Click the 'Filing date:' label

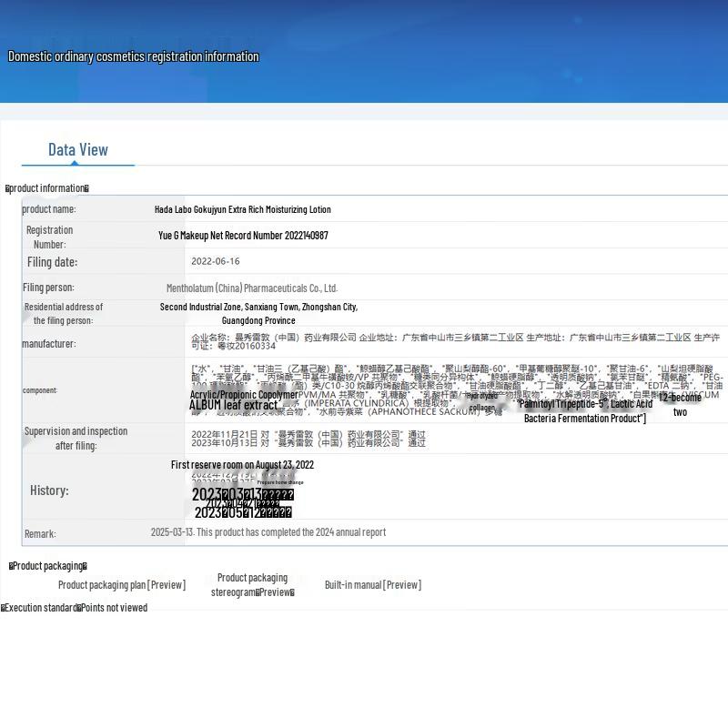click(x=52, y=262)
